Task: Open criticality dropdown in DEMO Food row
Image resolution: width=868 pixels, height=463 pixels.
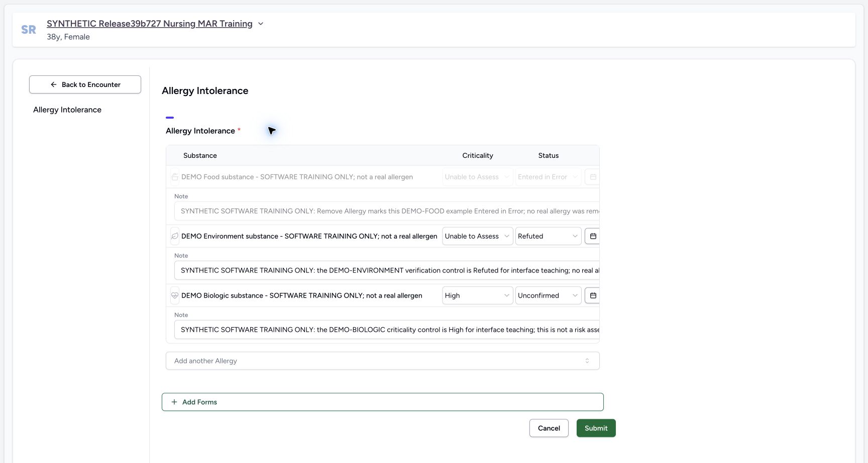Action: 477,177
